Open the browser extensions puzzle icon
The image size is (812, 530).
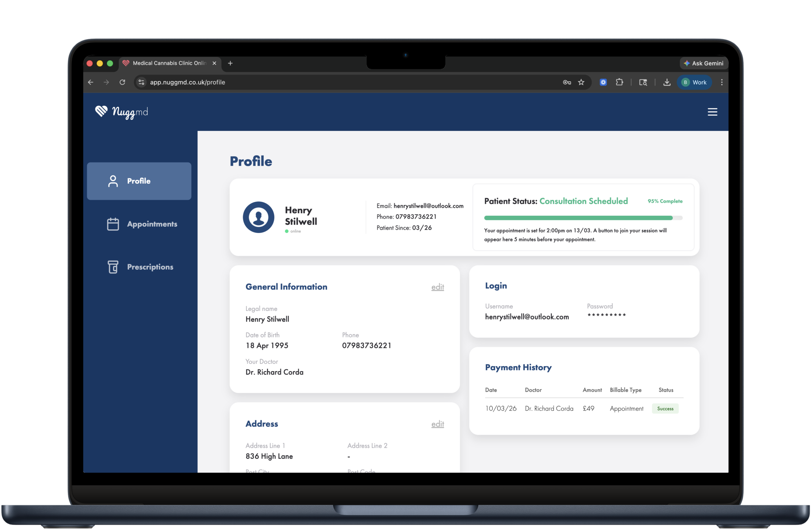[x=619, y=82]
